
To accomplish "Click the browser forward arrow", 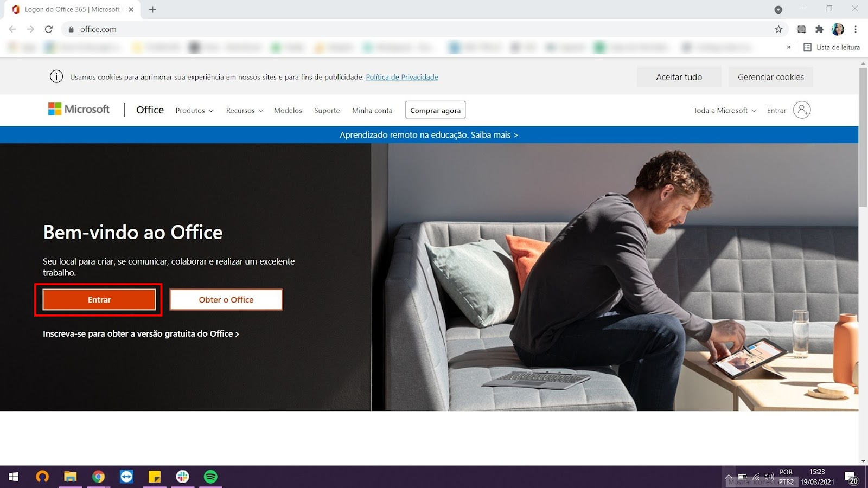I will [30, 29].
